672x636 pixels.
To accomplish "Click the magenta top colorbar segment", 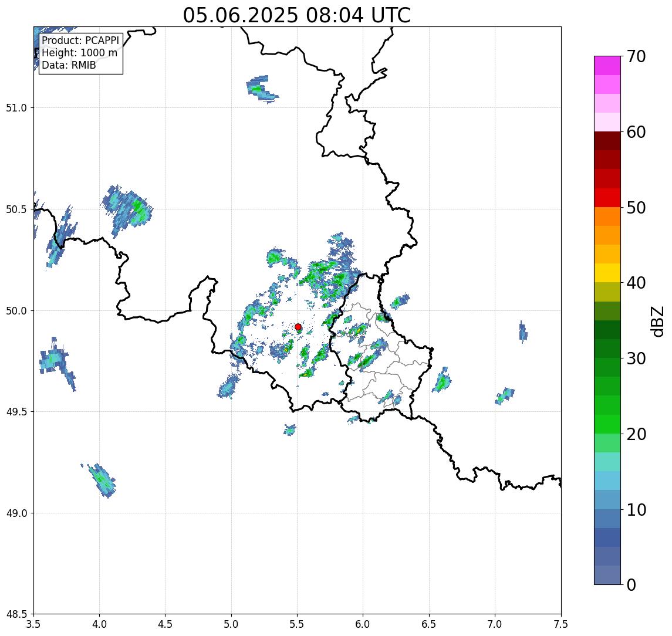I will click(x=607, y=66).
